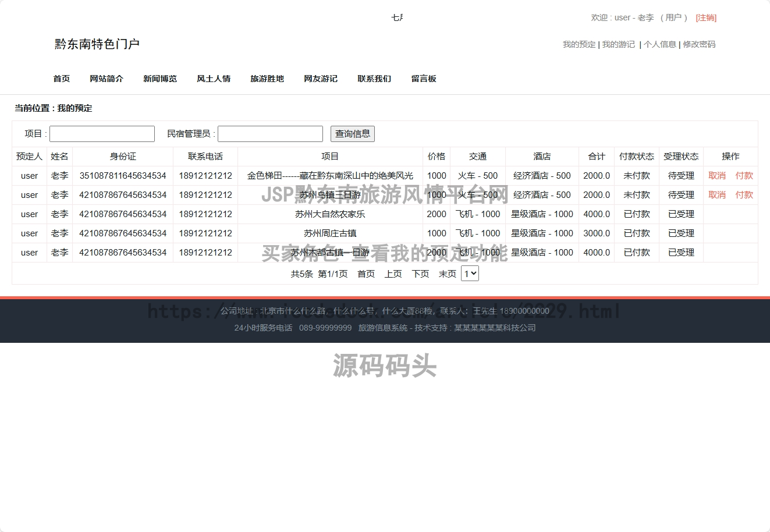Click the 苏州木都古镇一日游 project cell
The width and height of the screenshot is (770, 532).
[x=330, y=253]
